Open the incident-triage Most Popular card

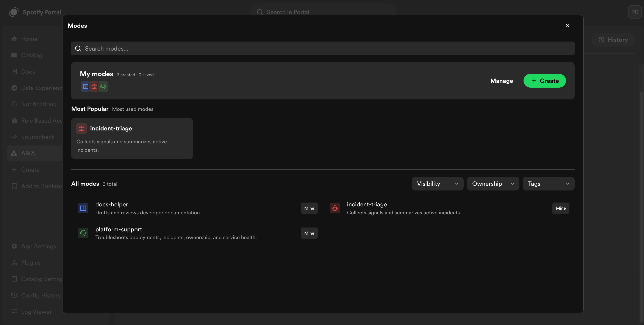132,139
